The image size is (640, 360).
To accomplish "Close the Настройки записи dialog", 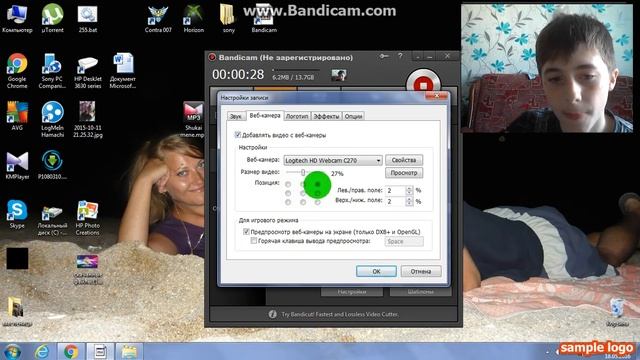I will point(436,96).
